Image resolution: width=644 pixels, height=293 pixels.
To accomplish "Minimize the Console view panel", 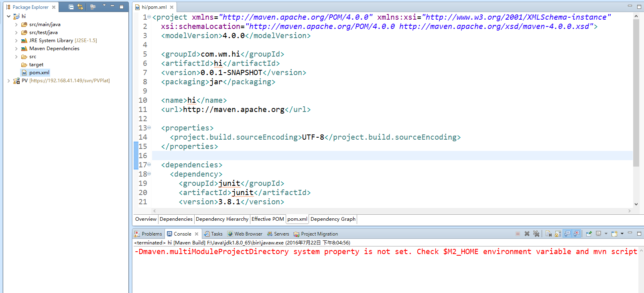I will click(x=630, y=233).
